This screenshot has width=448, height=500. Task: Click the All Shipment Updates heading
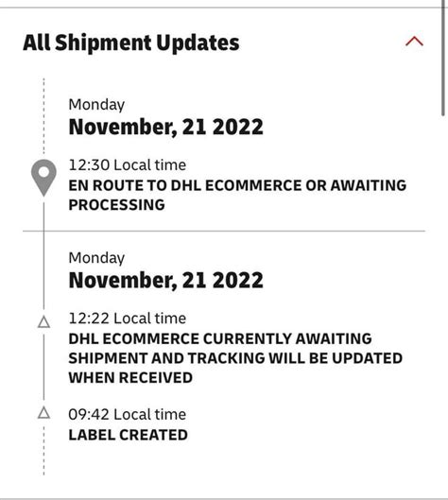131,43
